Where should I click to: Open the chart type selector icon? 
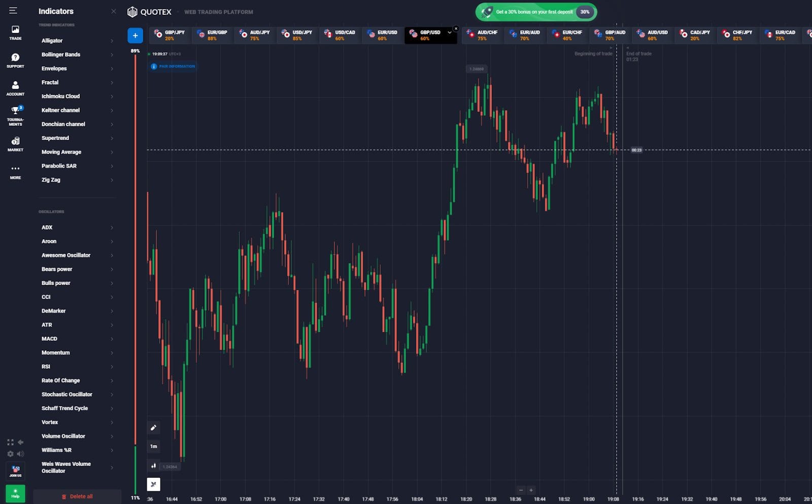pos(153,465)
